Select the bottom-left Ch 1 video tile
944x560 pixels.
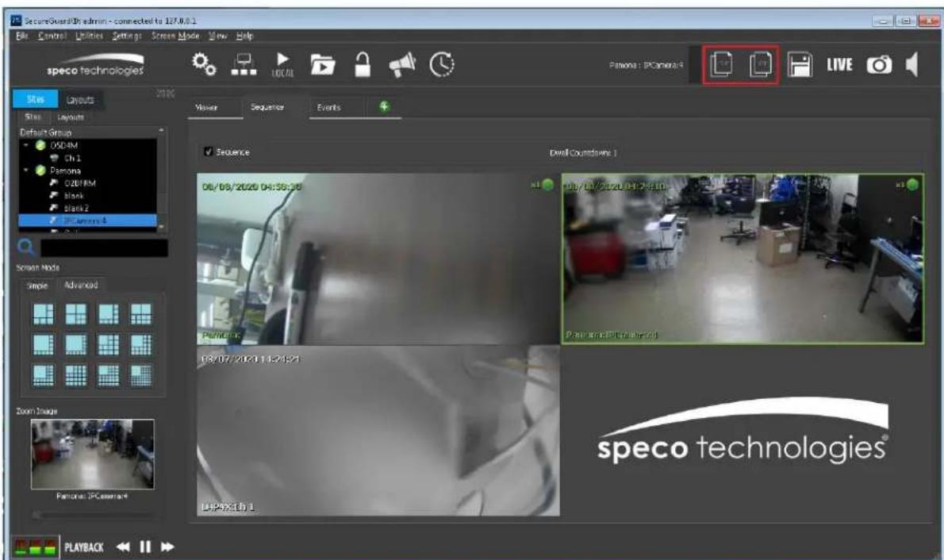point(378,431)
